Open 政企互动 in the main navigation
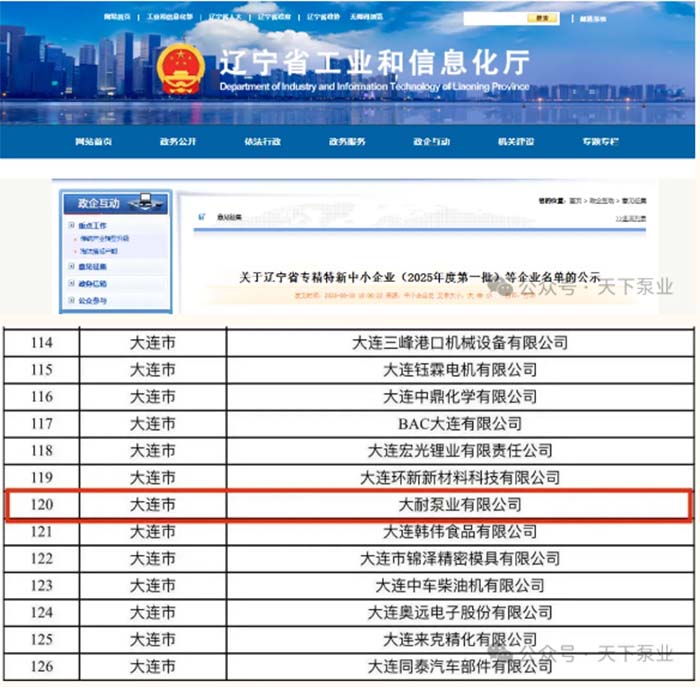The width and height of the screenshot is (700, 687). click(431, 142)
